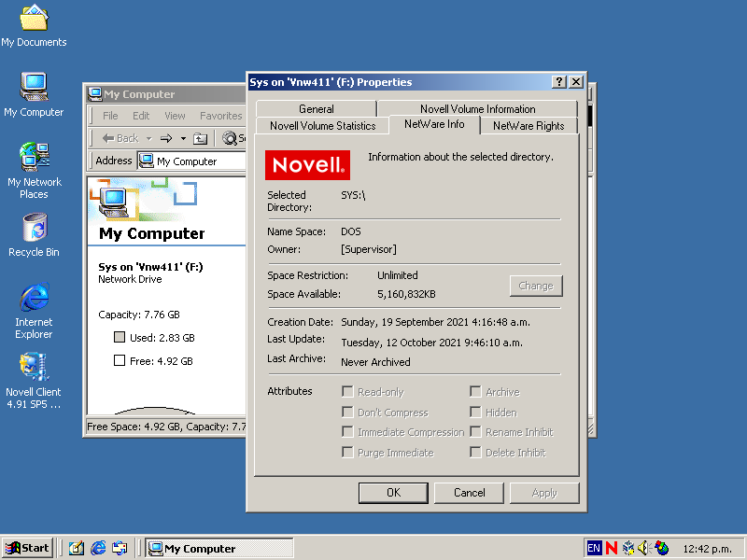This screenshot has width=747, height=560.
Task: Click the Change space restriction button
Action: [x=536, y=286]
